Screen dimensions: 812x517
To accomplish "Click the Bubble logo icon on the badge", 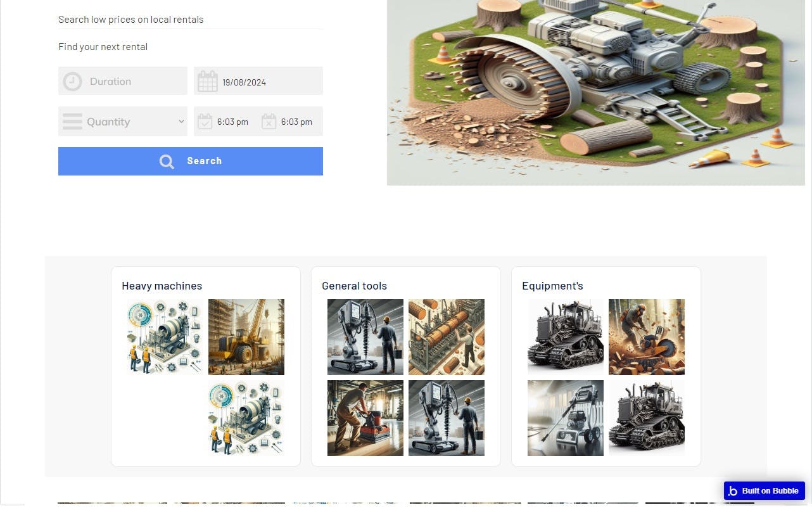I will (x=733, y=490).
